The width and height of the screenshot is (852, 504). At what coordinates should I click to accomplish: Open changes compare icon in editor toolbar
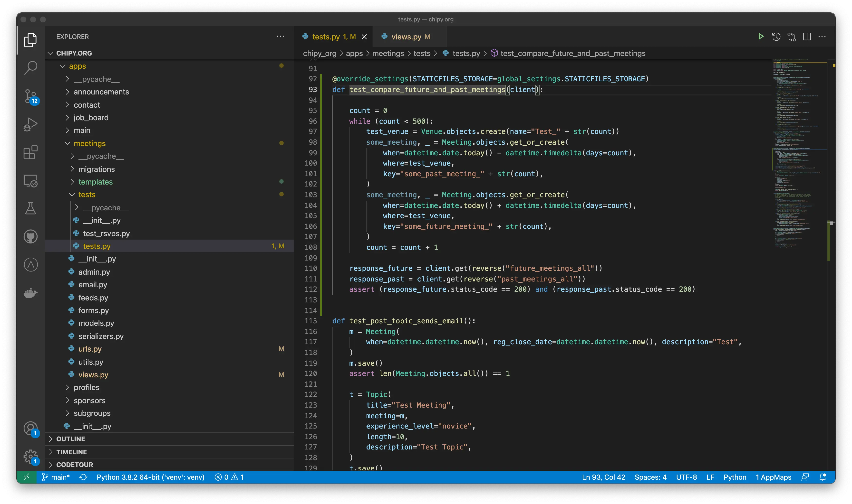791,36
